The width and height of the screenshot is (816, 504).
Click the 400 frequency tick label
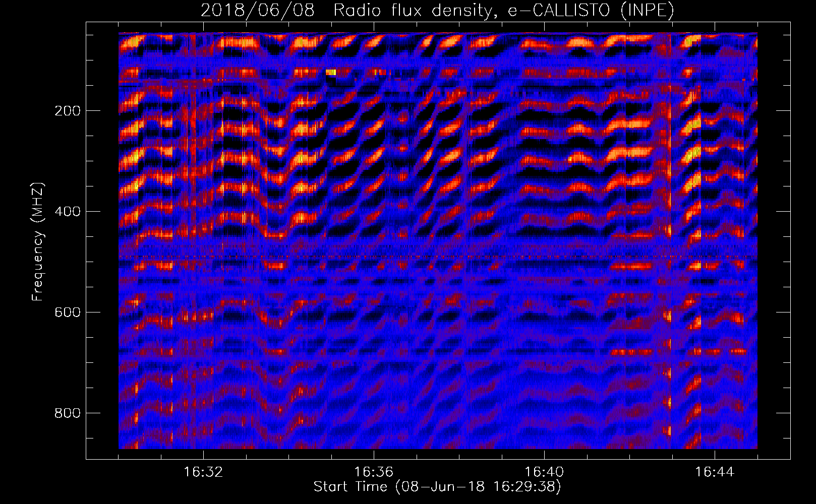click(x=68, y=212)
